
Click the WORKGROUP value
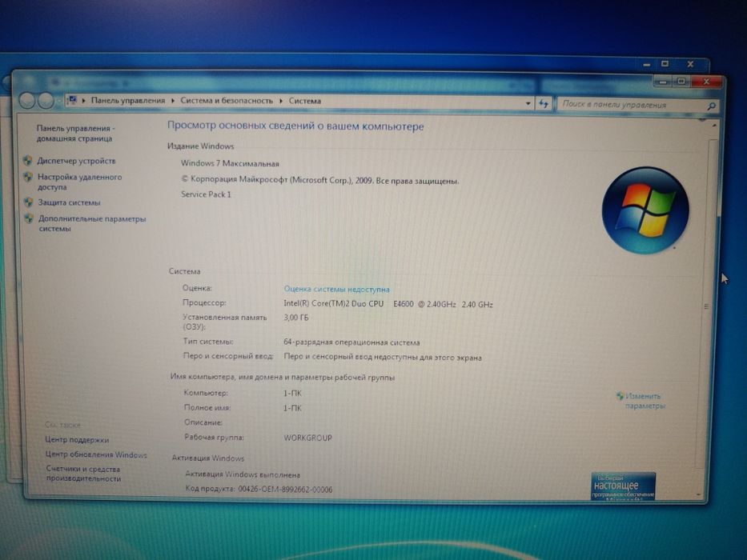307,438
